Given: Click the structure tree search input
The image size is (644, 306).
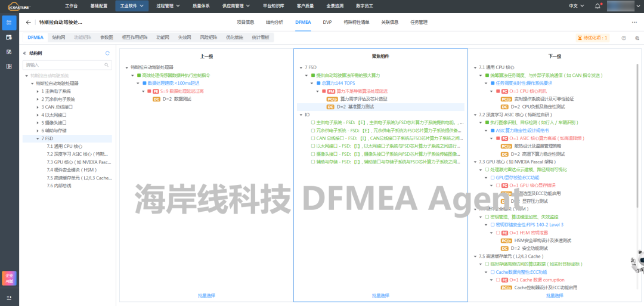Looking at the screenshot, I should (64, 64).
